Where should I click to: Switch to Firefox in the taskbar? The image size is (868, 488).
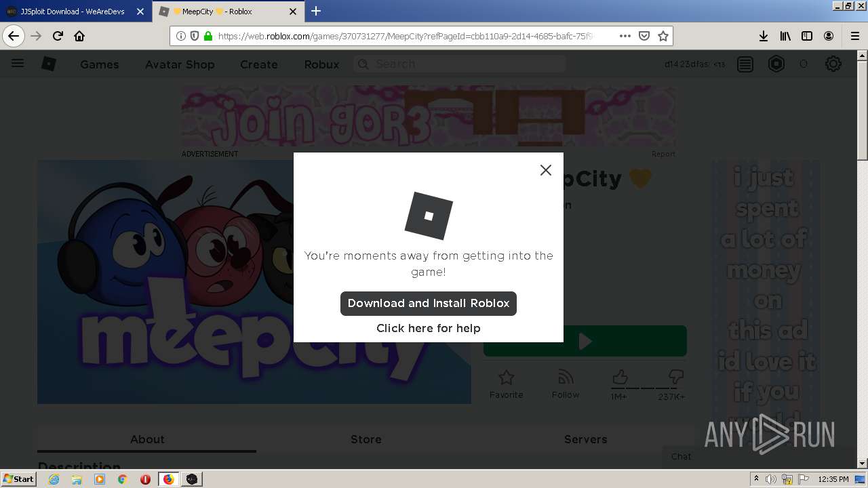pyautogui.click(x=168, y=479)
